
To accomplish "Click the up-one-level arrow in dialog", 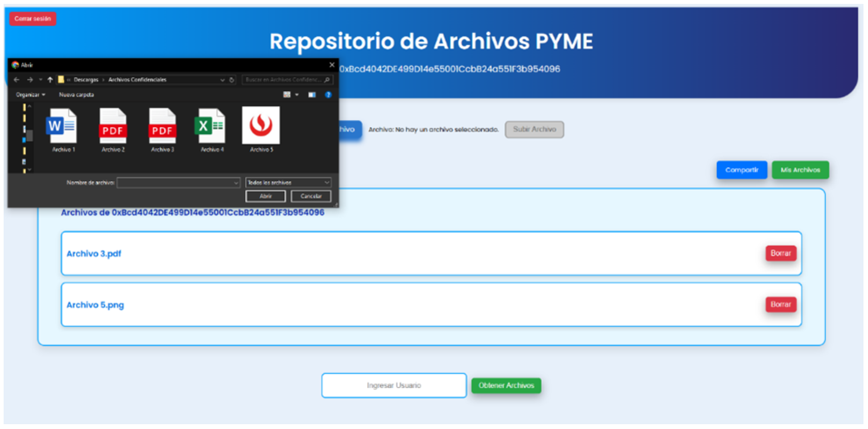I will click(50, 80).
